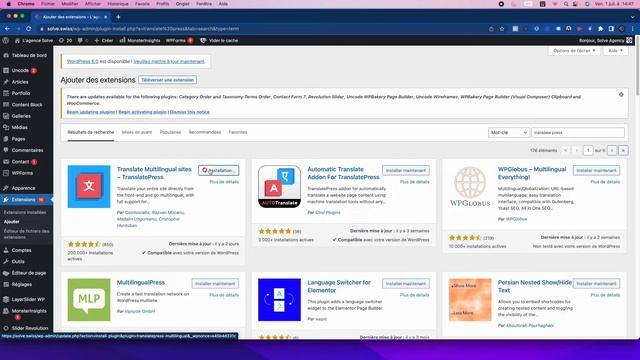The image size is (640, 360).
Task: Switch to Mises en avant tab
Action: (x=137, y=132)
